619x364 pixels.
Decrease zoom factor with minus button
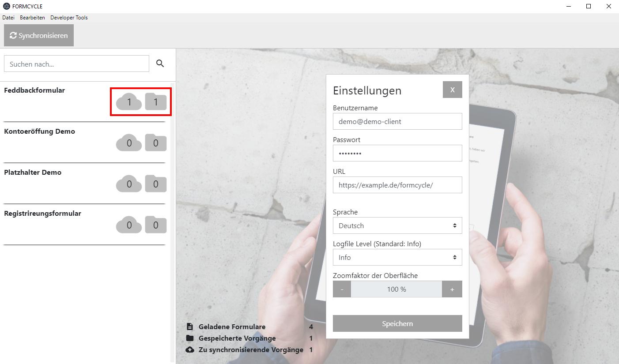click(342, 289)
